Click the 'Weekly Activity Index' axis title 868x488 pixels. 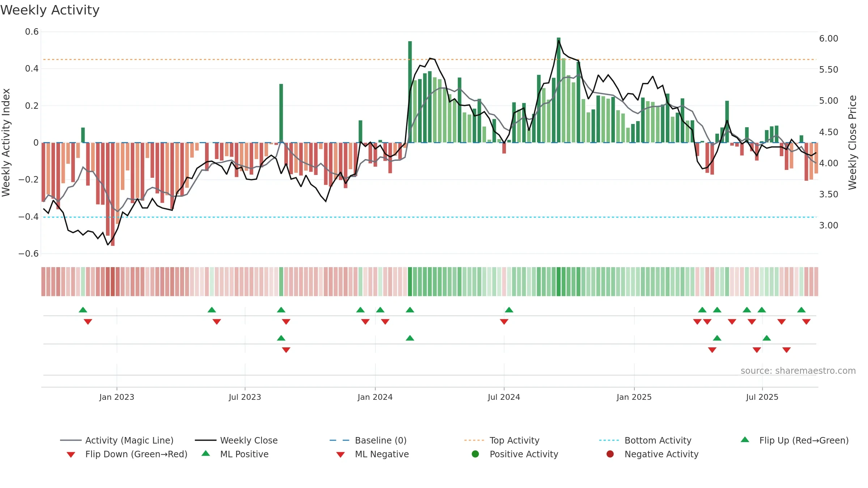pyautogui.click(x=6, y=142)
